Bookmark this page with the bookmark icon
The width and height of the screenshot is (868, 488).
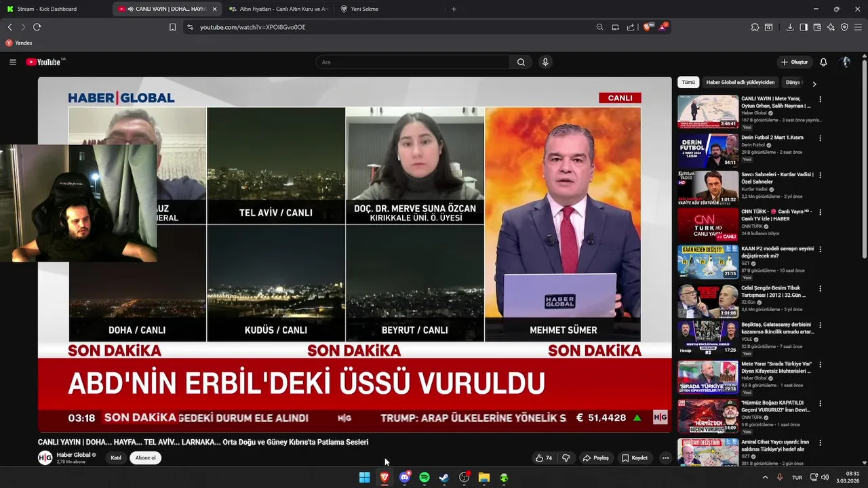(172, 27)
